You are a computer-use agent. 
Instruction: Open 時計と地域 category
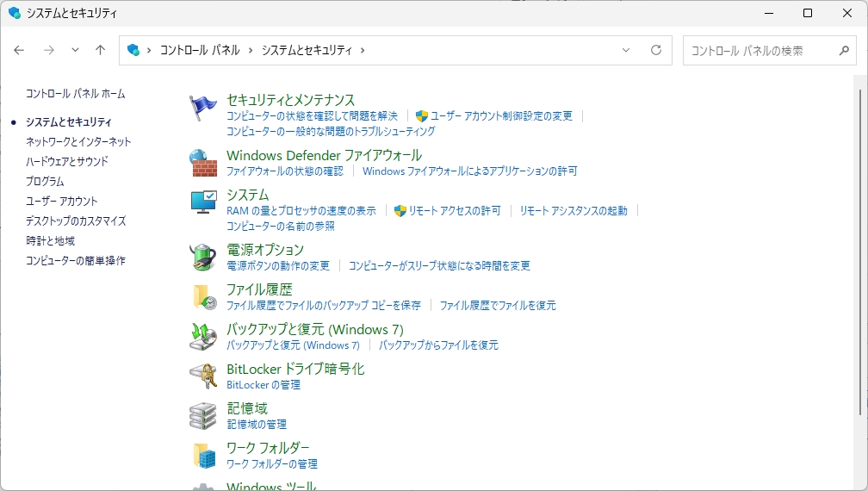coord(50,241)
